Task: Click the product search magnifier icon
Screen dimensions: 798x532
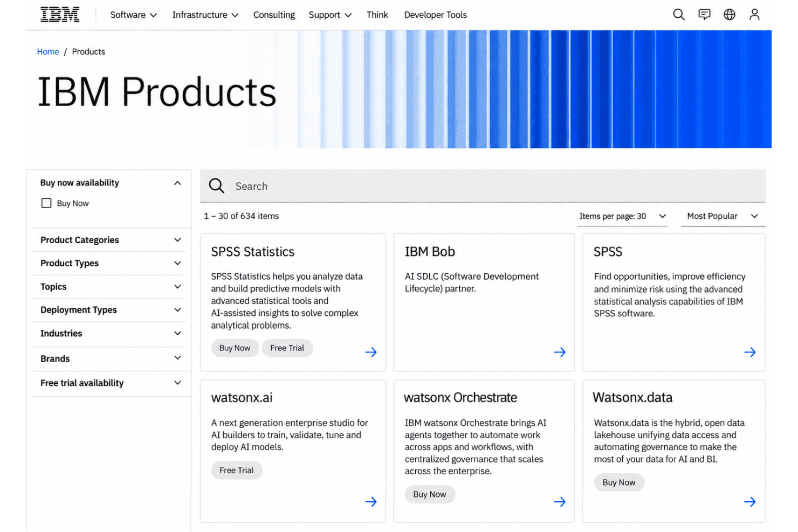Action: tap(217, 186)
